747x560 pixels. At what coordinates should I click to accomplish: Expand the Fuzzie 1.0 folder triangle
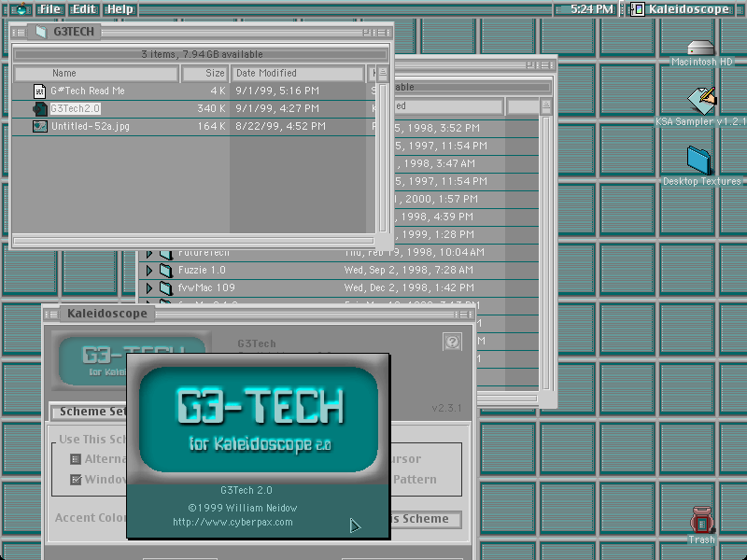tap(149, 271)
